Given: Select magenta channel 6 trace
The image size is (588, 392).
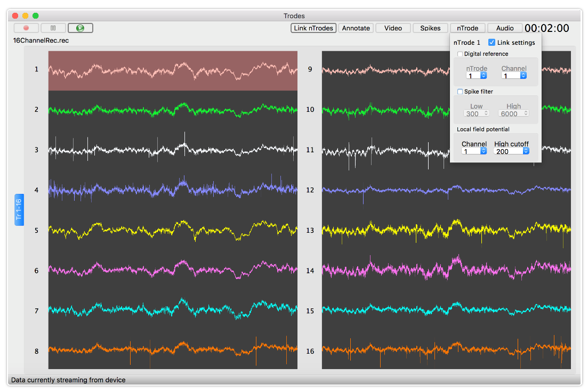Looking at the screenshot, I should 173,270.
